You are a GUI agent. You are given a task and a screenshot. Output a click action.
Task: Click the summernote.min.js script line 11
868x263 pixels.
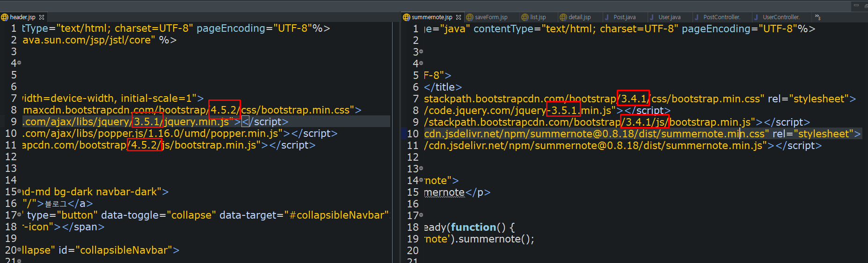pyautogui.click(x=623, y=146)
